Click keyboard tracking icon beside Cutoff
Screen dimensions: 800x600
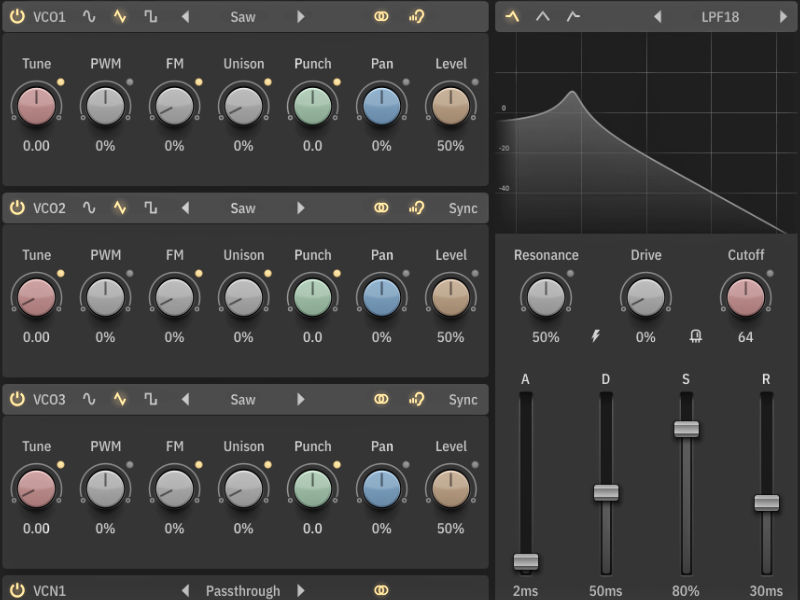(x=695, y=336)
